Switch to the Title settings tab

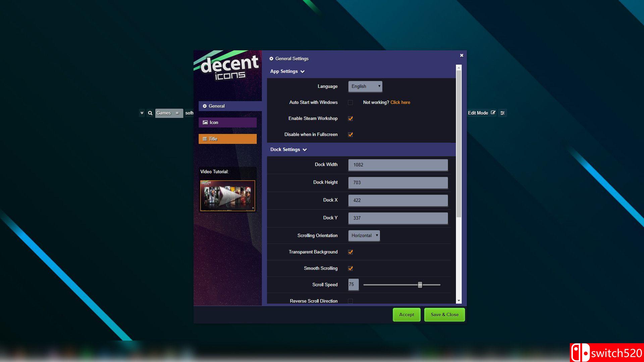[227, 139]
